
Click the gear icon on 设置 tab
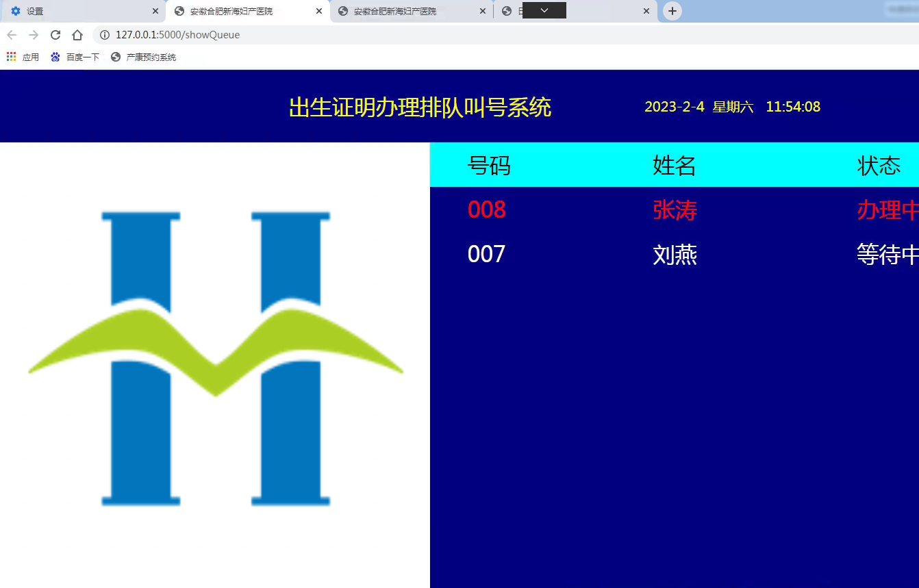16,11
